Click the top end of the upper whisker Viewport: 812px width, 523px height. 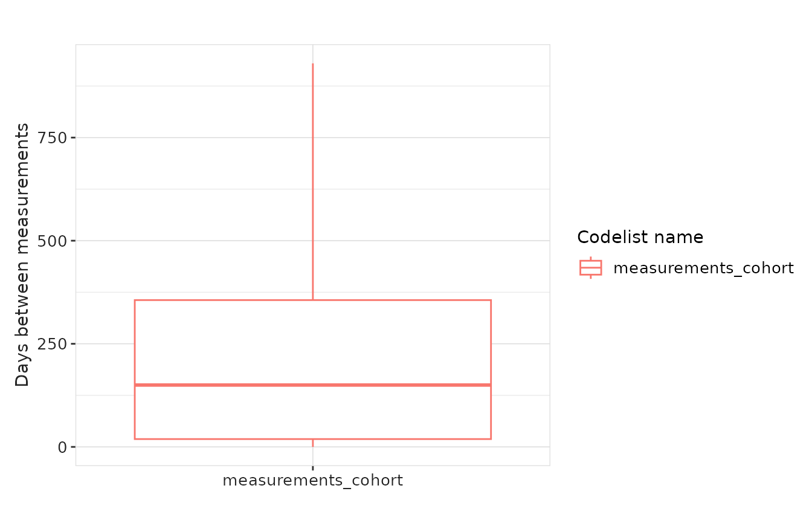click(x=313, y=64)
